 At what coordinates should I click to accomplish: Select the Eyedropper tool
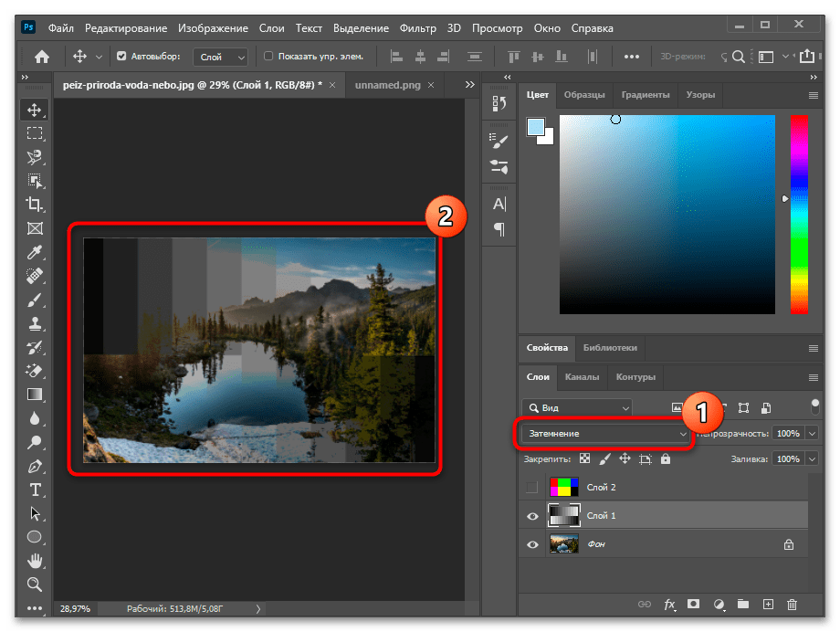35,252
